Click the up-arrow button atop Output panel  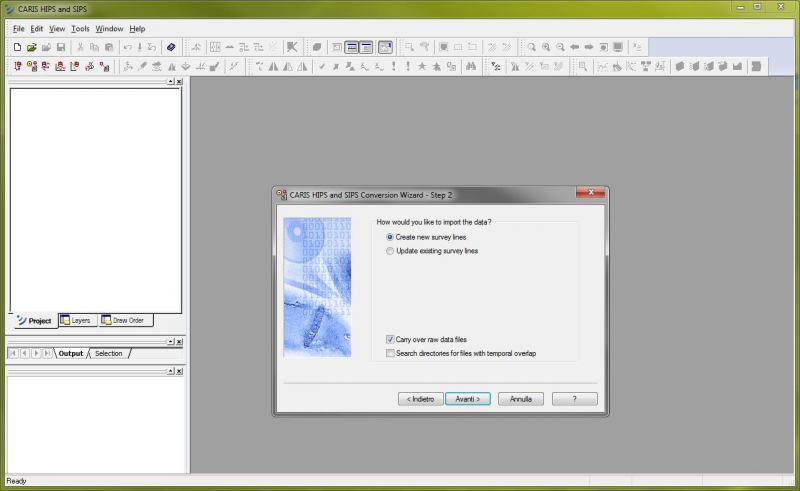click(171, 341)
